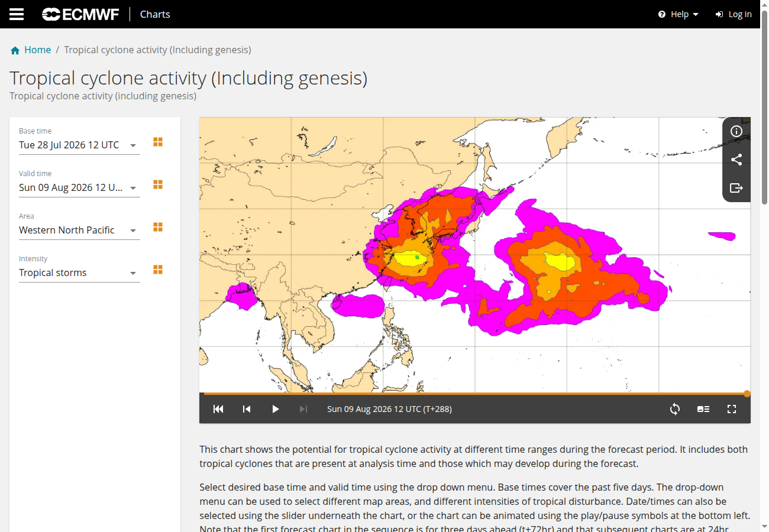Open Charts section in header
This screenshot has width=769, height=532.
point(155,14)
